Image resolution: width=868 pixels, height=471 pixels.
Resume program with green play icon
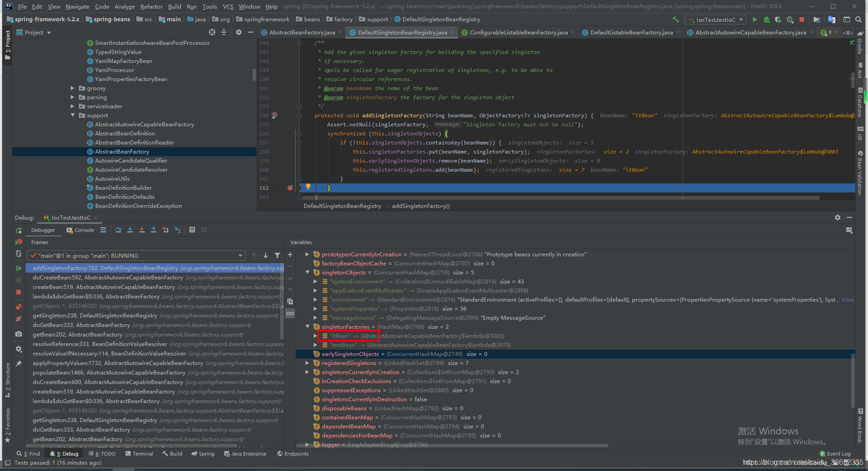point(19,268)
